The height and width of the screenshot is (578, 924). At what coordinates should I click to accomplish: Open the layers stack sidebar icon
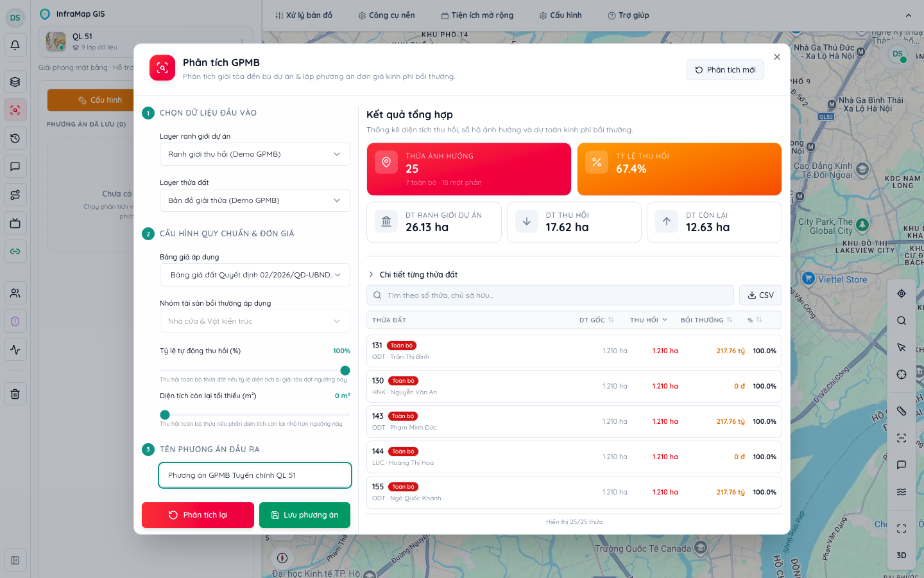[x=15, y=82]
